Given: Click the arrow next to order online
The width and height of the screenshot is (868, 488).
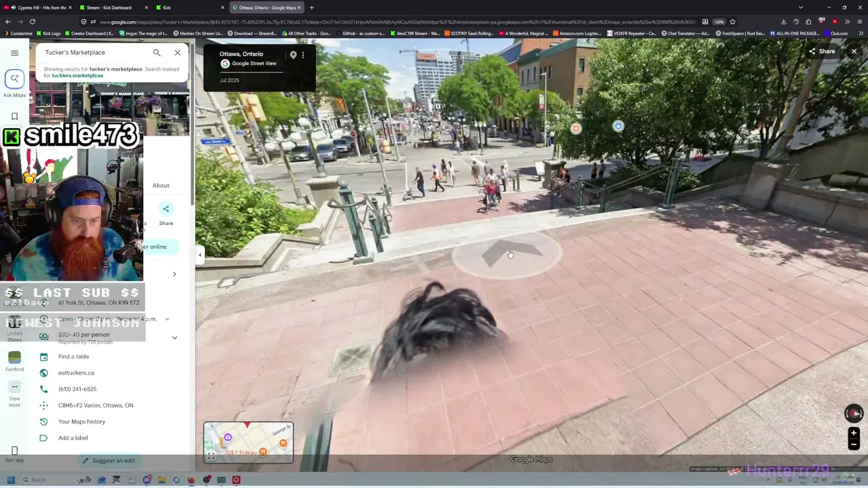Looking at the screenshot, I should click(x=174, y=274).
